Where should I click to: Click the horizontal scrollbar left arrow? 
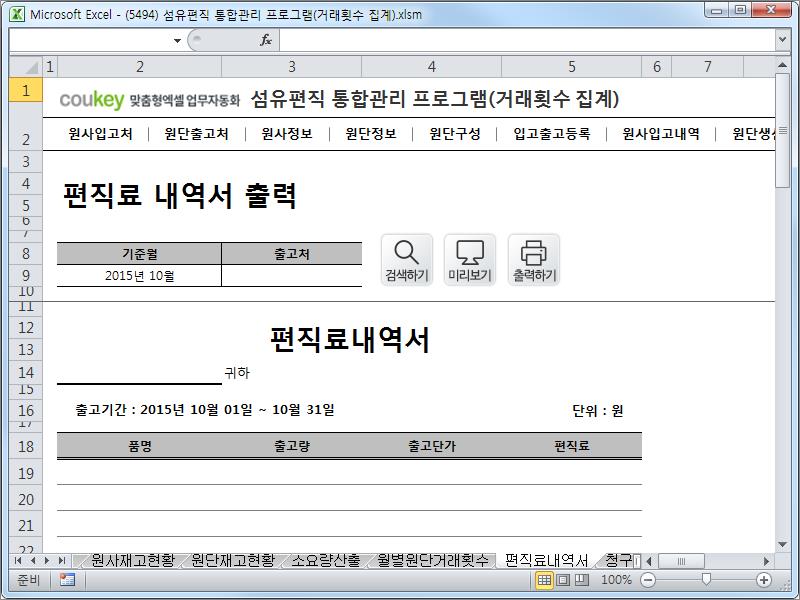pos(649,561)
